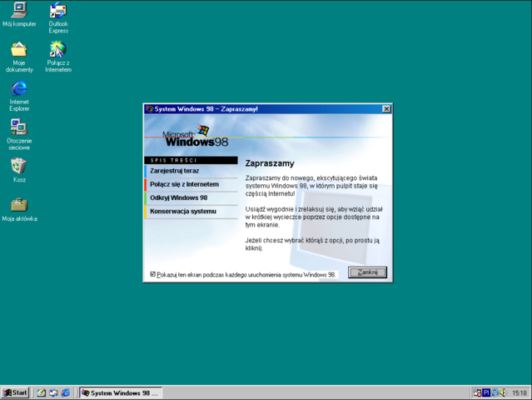This screenshot has width=532, height=400.
Task: Choose Połącz się z Internetem in contents
Action: (x=191, y=184)
